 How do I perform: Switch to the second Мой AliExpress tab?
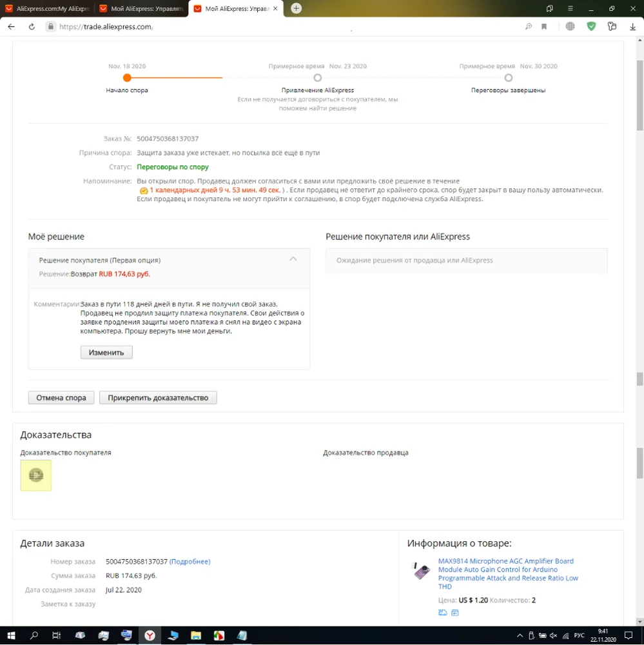141,8
